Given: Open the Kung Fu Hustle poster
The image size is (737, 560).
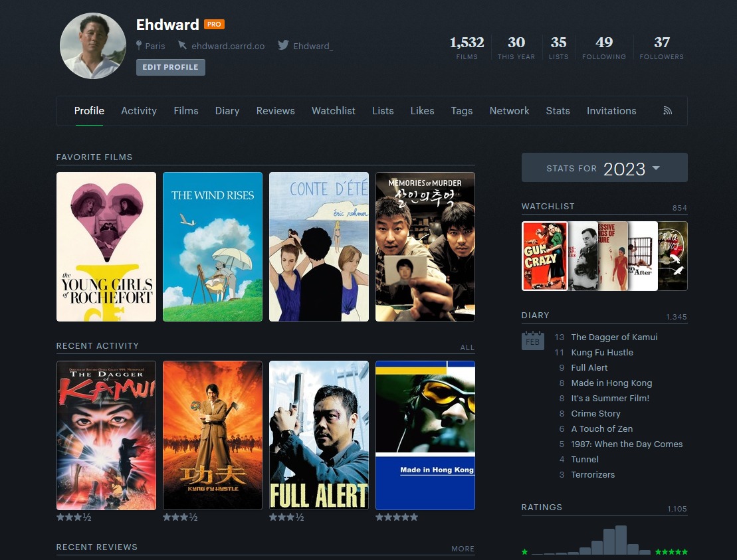Looking at the screenshot, I should [213, 436].
